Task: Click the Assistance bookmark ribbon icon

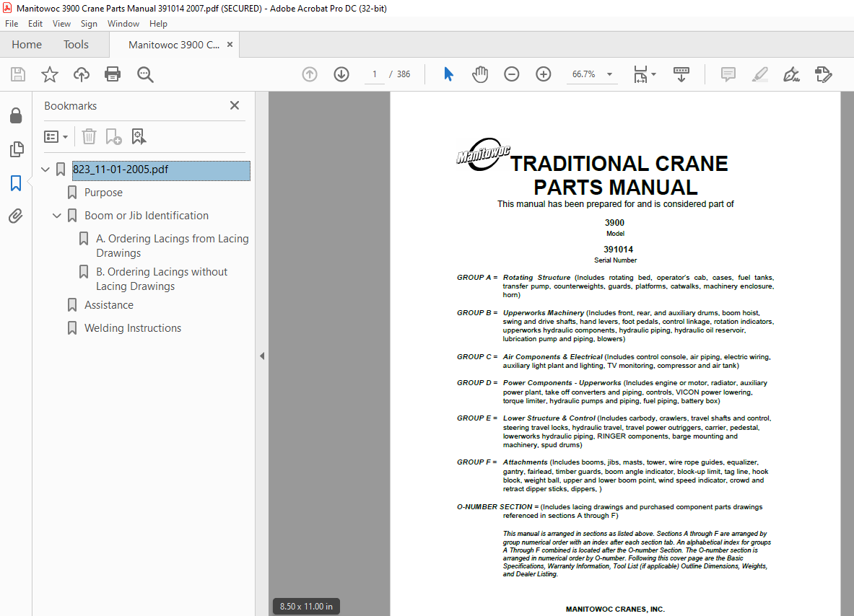Action: coord(72,304)
